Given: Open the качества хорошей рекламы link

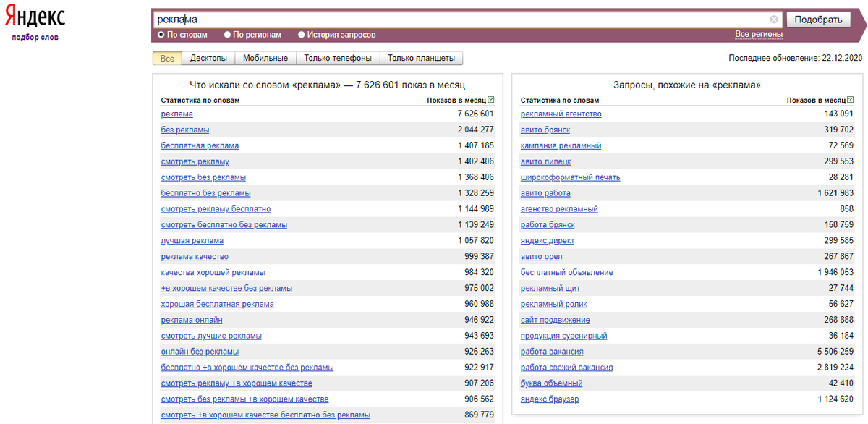Looking at the screenshot, I should 213,272.
